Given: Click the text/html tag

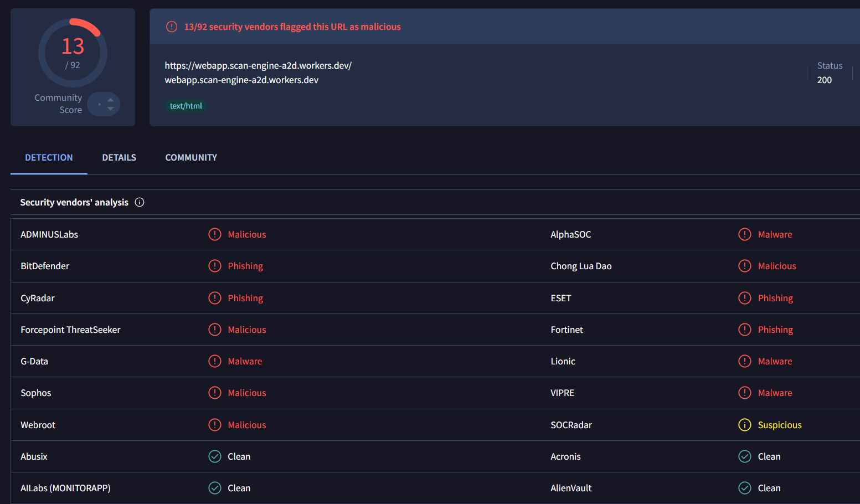Looking at the screenshot, I should point(186,106).
